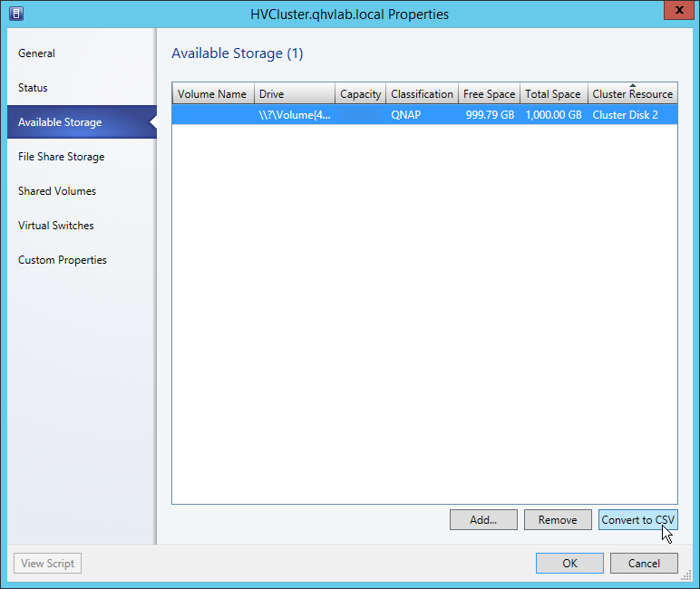Viewport: 700px width, 589px height.
Task: Open the General properties page
Action: (36, 53)
